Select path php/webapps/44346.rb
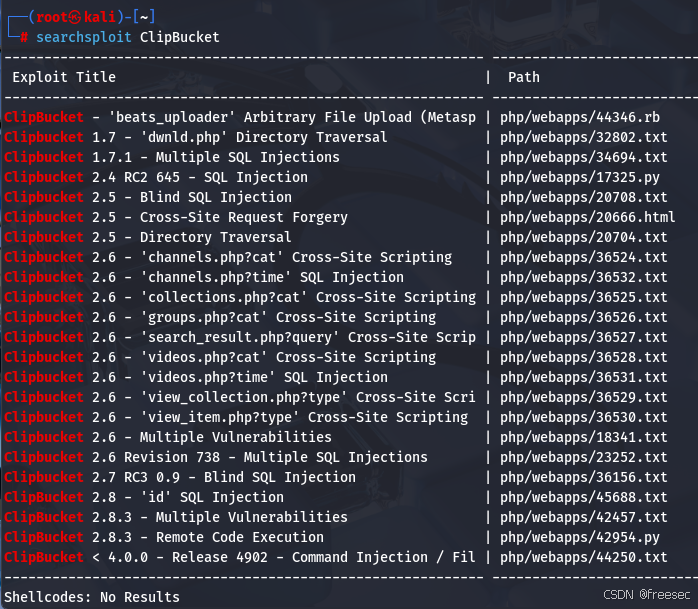The image size is (698, 609). [580, 118]
